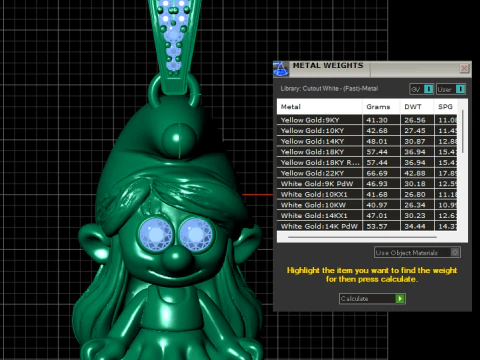The height and width of the screenshot is (360, 480).
Task: Click the 42.68 grams cell
Action: pyautogui.click(x=381, y=131)
